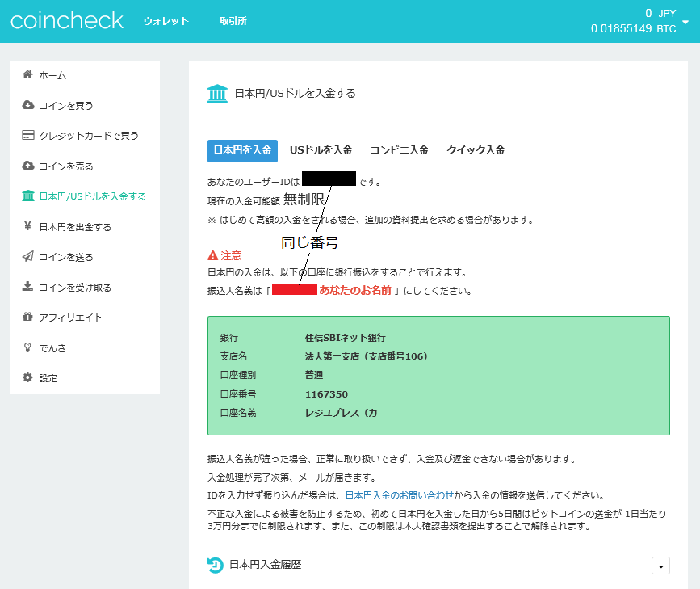
Task: Open 取引所 in the top navigation
Action: 233,21
